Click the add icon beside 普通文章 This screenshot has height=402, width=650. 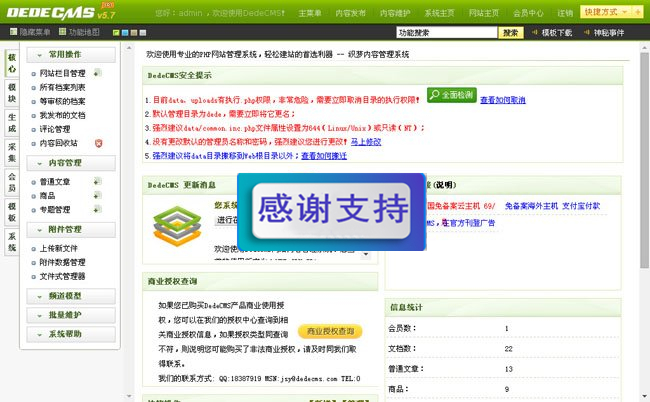[97, 181]
